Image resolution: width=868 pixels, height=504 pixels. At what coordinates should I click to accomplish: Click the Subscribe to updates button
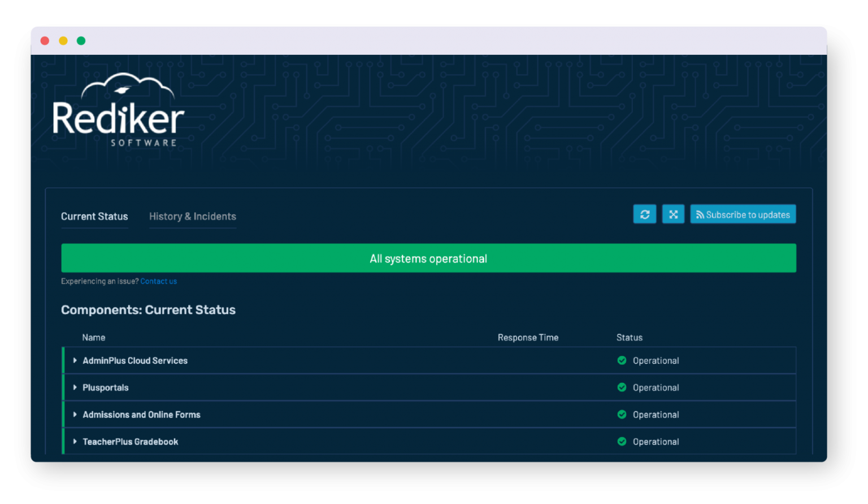point(743,214)
